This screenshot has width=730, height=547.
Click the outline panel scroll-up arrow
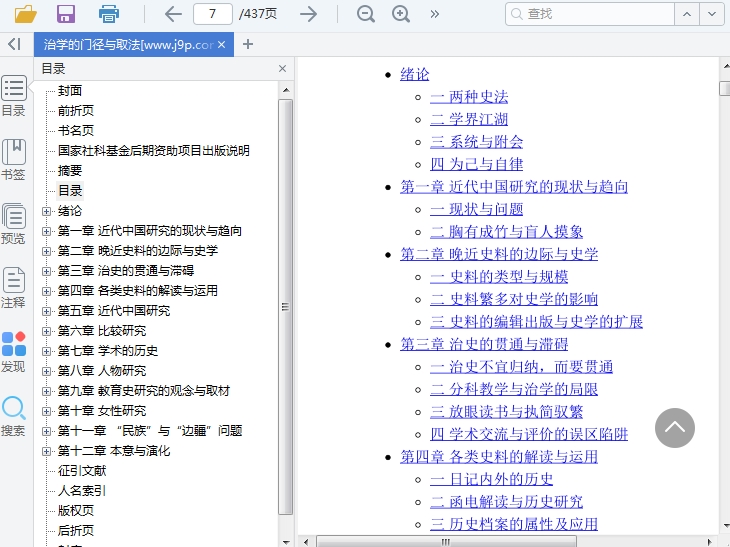click(x=286, y=90)
